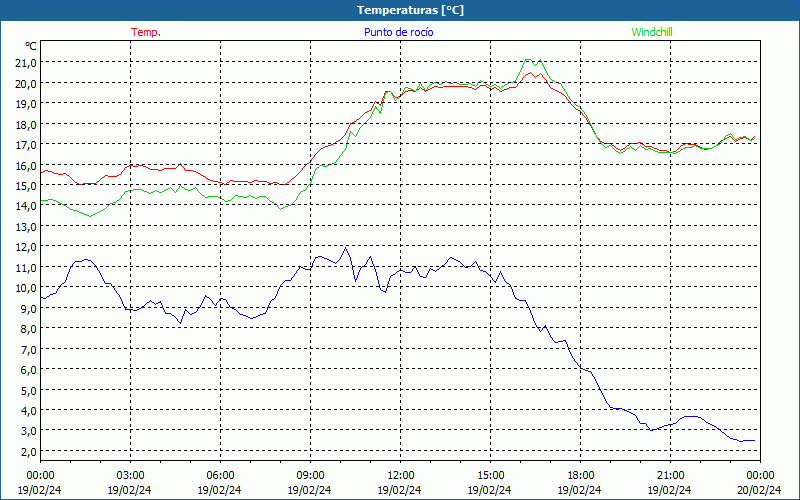Image resolution: width=800 pixels, height=500 pixels.
Task: Click the '9,0' y-axis value
Action: point(28,308)
